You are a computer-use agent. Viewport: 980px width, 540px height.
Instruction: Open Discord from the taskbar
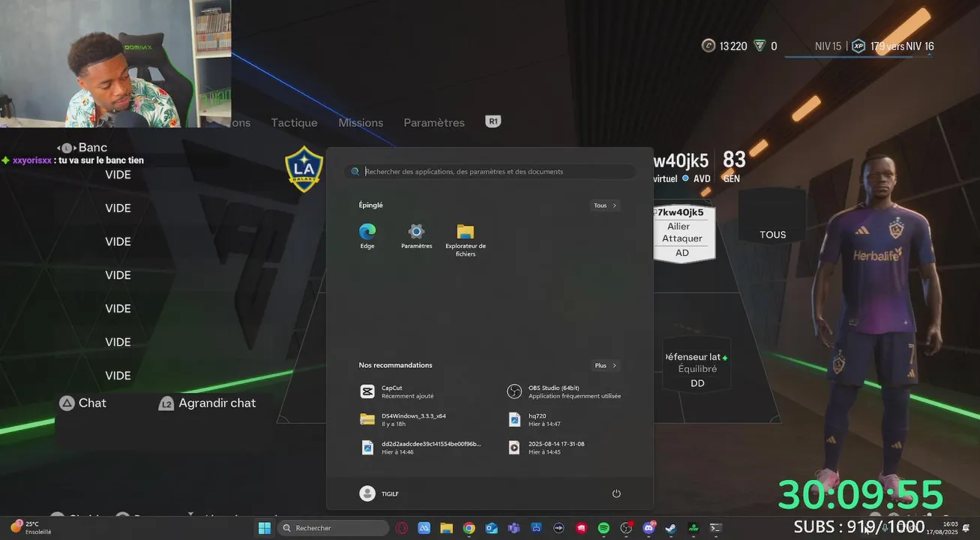[x=649, y=528]
